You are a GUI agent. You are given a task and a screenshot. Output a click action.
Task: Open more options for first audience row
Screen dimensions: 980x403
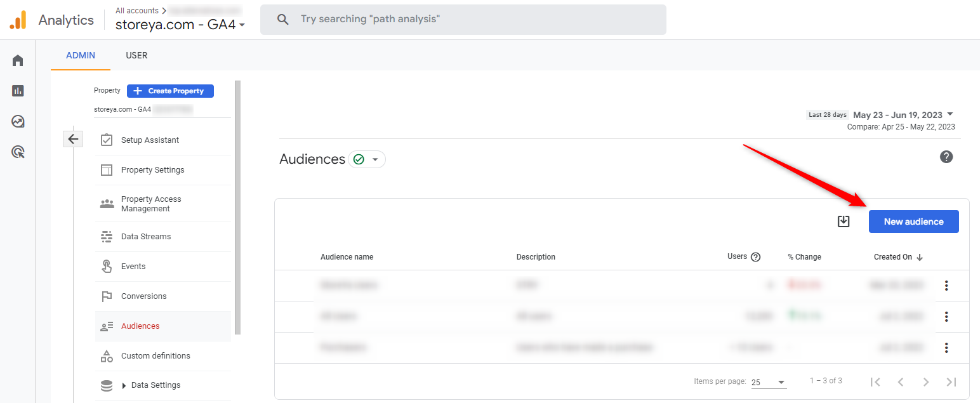(x=946, y=286)
